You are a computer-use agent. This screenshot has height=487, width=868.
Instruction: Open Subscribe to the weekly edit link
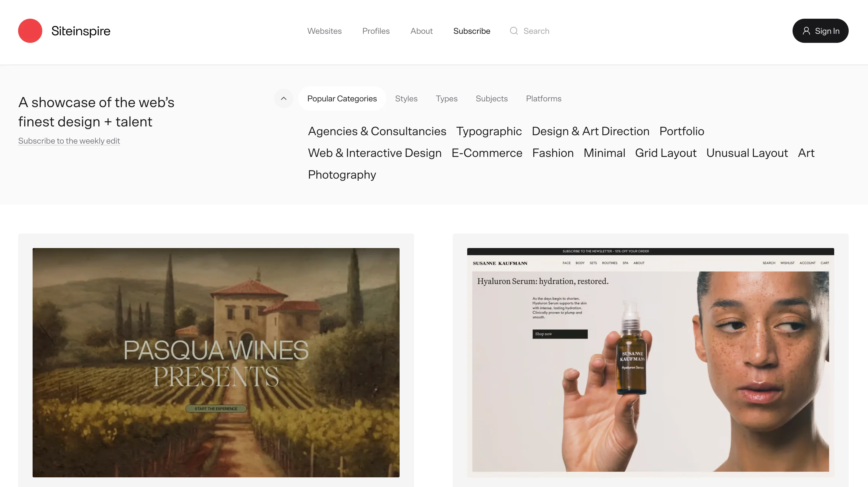click(x=69, y=141)
